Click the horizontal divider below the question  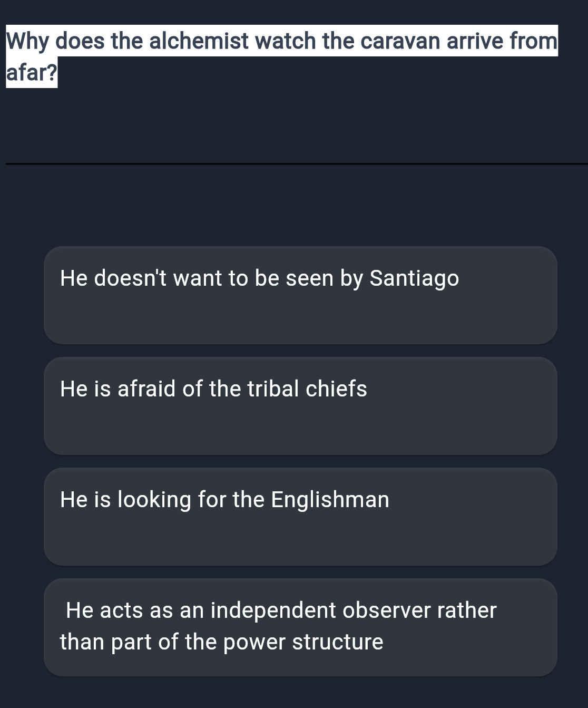click(295, 164)
